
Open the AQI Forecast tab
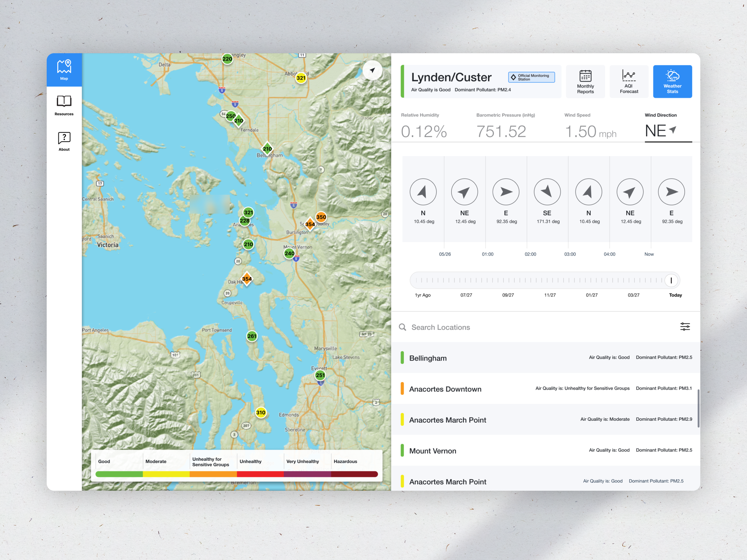pos(629,82)
